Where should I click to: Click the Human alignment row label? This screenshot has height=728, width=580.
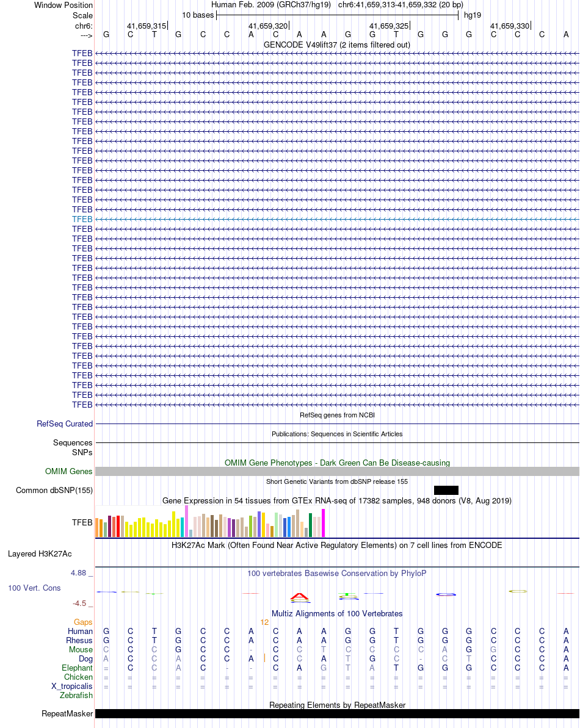(81, 632)
